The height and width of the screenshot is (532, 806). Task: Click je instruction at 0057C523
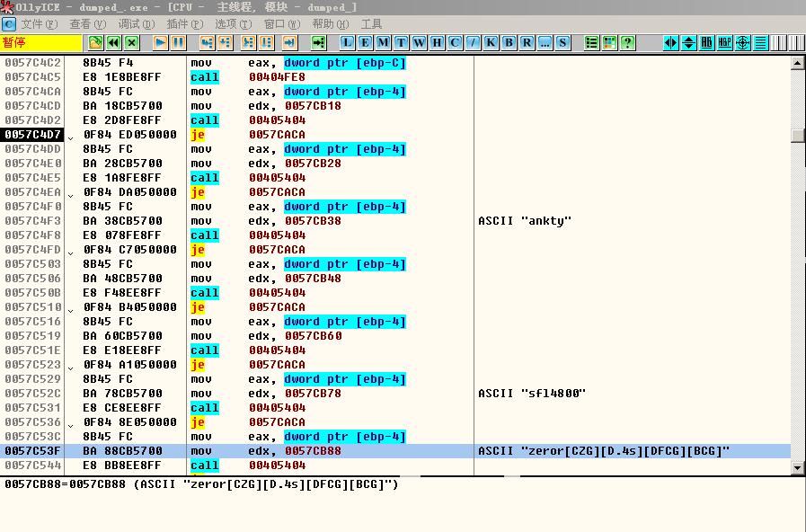(x=248, y=365)
